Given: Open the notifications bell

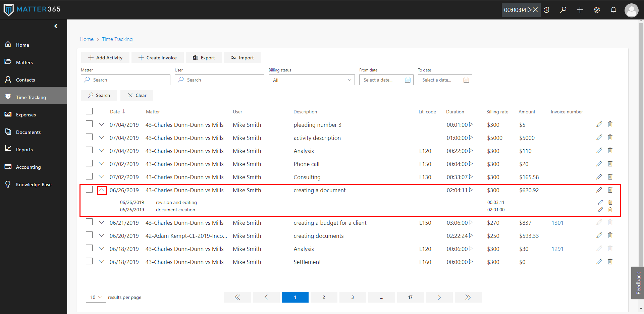Looking at the screenshot, I should [x=613, y=10].
